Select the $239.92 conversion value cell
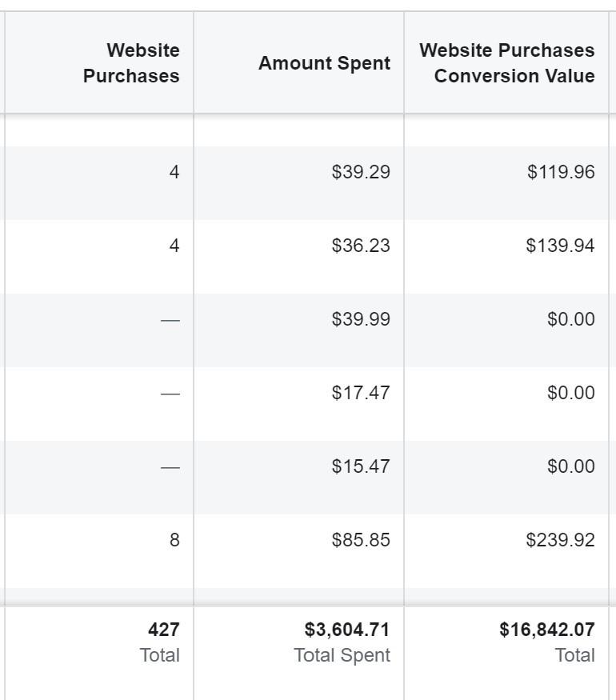This screenshot has width=616, height=700. tap(560, 540)
